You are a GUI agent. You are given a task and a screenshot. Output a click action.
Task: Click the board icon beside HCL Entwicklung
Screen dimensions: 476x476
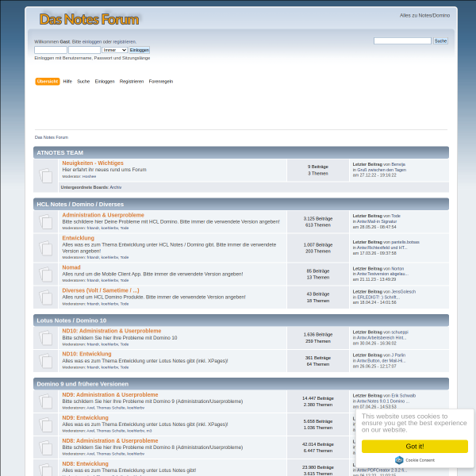pos(45,248)
